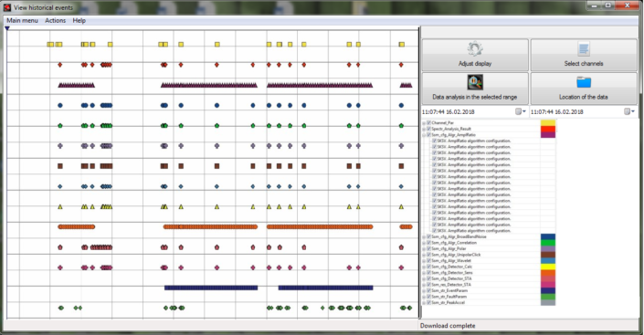Click the green swatch beside Som_cfg_Algr_Correlation

click(548, 243)
